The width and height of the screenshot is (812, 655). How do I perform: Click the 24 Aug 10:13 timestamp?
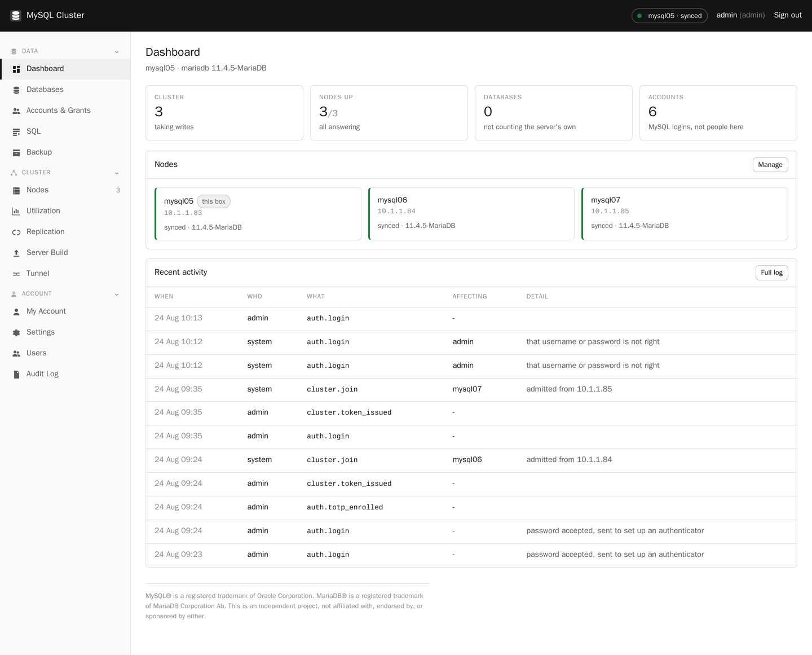(x=178, y=318)
